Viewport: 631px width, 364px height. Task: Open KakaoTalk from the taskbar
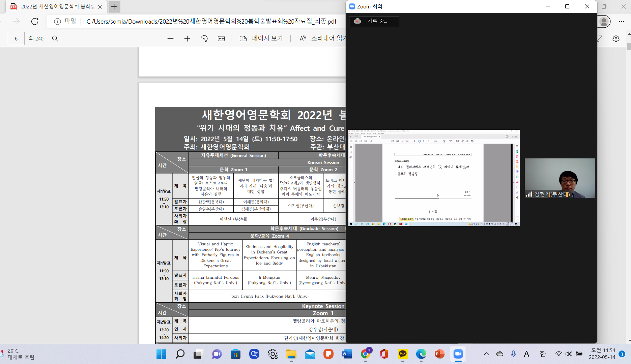tap(402, 354)
